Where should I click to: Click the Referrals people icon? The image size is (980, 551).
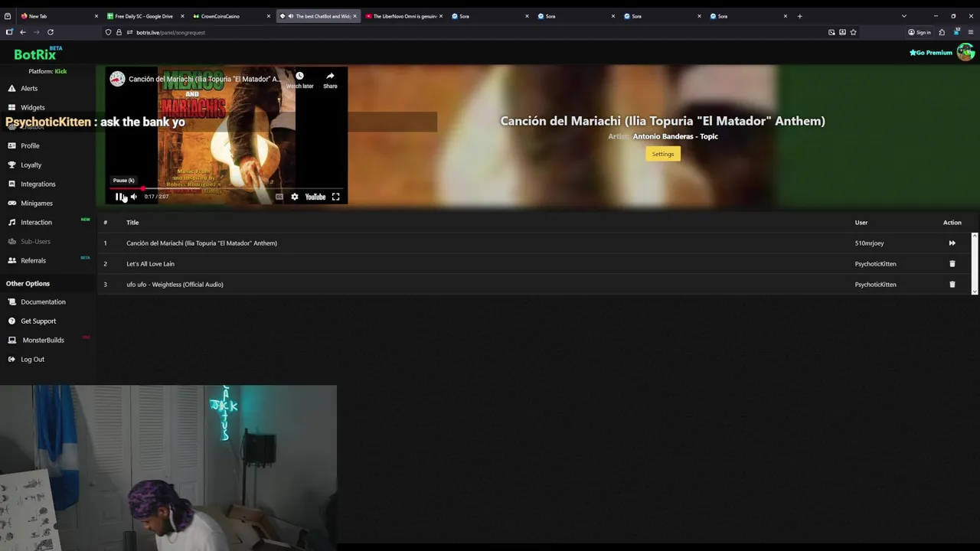tap(12, 260)
